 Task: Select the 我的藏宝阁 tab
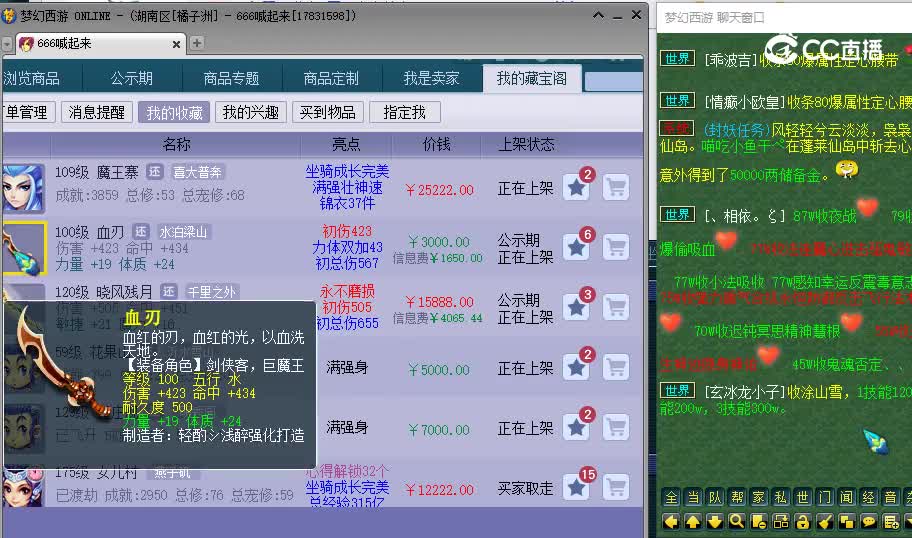point(532,78)
